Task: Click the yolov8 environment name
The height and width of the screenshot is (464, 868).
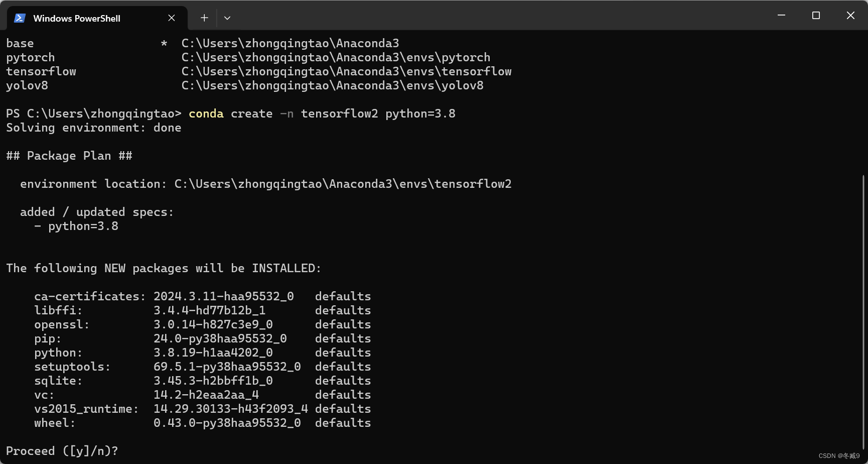Action: tap(27, 85)
